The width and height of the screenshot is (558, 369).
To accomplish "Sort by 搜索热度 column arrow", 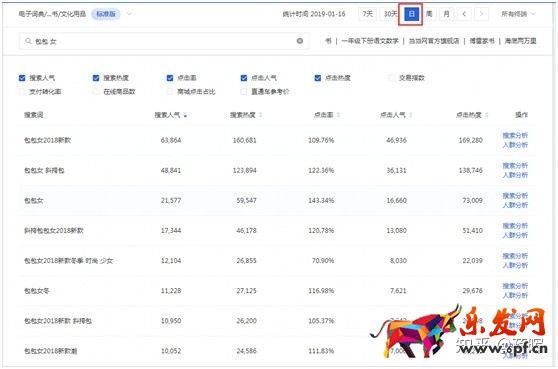I will click(261, 115).
